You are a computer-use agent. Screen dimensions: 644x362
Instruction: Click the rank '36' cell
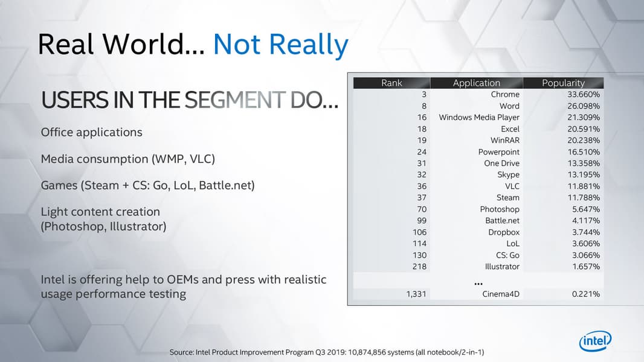click(x=422, y=186)
